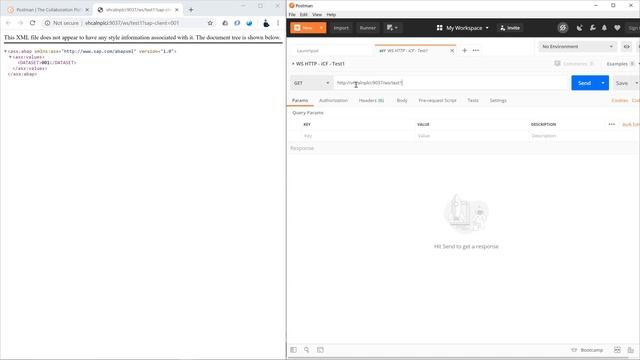Switch to the Authorization tab
The width and height of the screenshot is (640, 360).
[333, 100]
